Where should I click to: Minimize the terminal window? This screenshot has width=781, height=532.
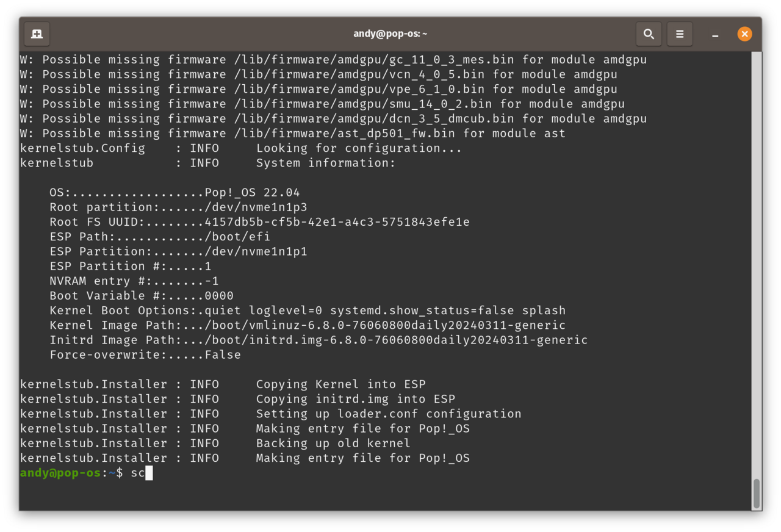coord(715,34)
